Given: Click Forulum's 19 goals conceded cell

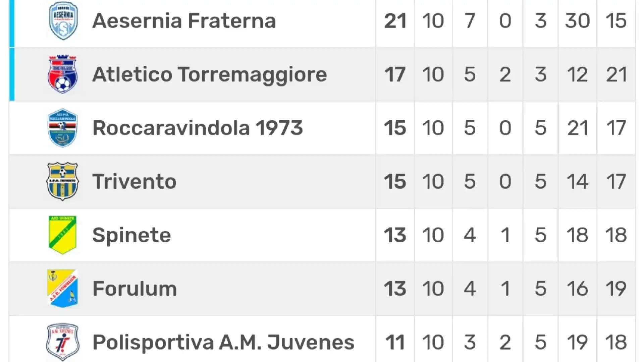Looking at the screenshot, I should point(616,289).
